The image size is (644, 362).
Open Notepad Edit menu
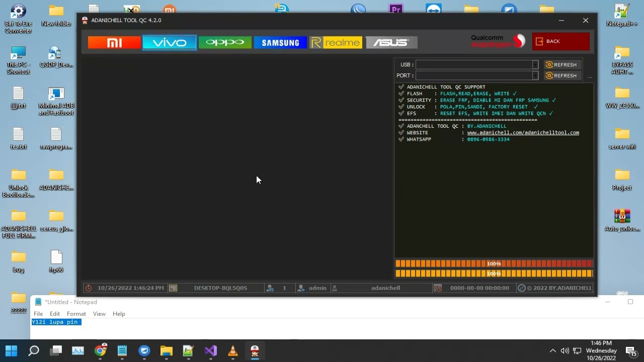55,314
